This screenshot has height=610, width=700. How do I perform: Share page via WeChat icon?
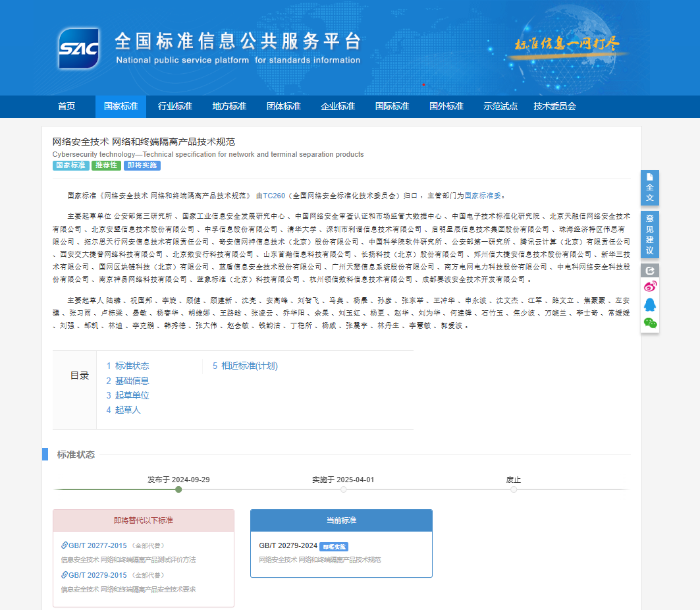coord(649,323)
